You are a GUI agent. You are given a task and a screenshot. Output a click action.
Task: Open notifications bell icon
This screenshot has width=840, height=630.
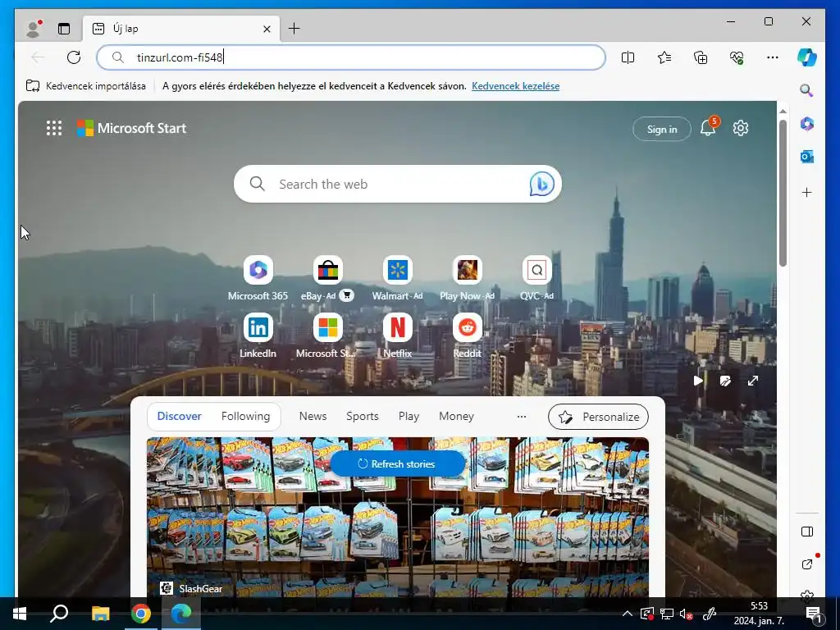tap(708, 127)
